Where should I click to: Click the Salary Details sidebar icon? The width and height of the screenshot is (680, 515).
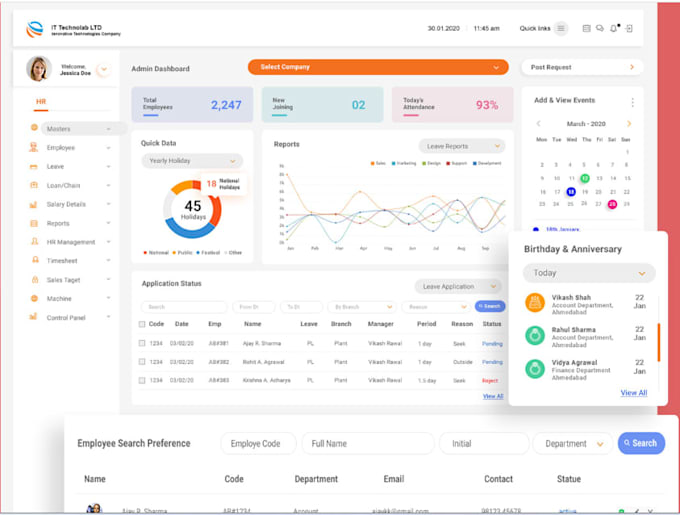(33, 204)
